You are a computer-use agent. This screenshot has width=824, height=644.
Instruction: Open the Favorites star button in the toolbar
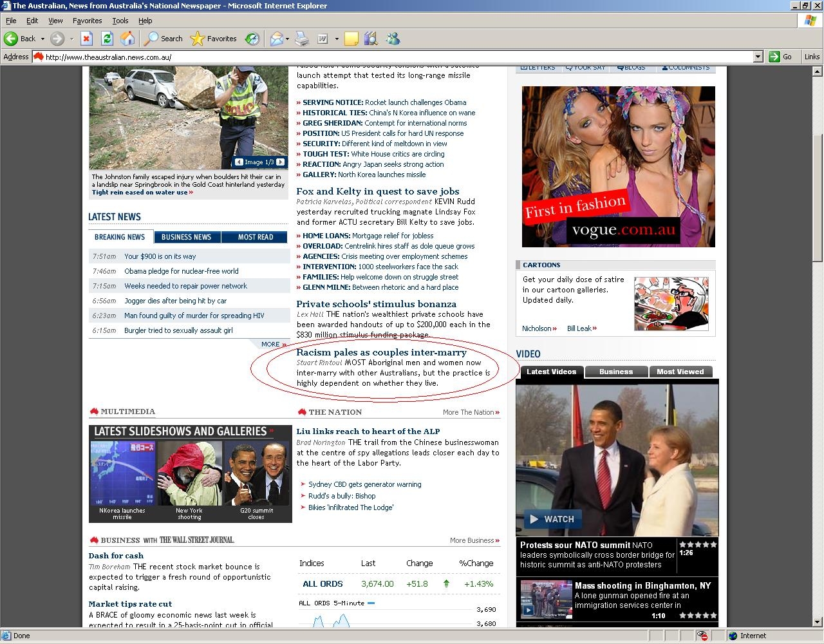(x=214, y=39)
